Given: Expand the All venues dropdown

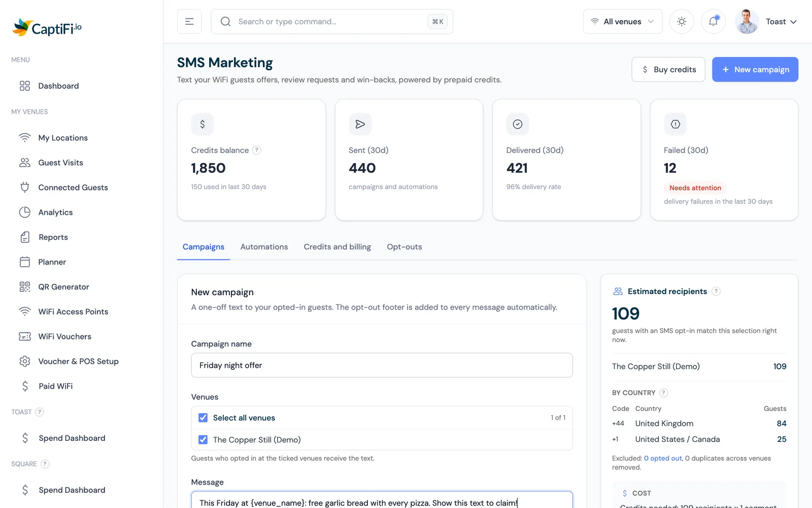Looking at the screenshot, I should (x=622, y=21).
